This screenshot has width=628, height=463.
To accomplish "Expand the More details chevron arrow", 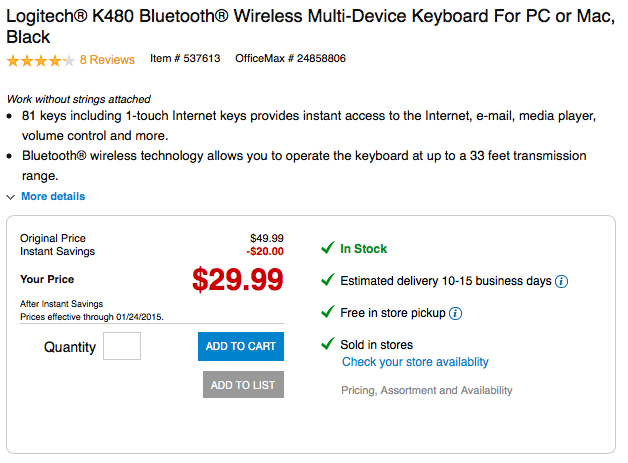I will (x=11, y=197).
